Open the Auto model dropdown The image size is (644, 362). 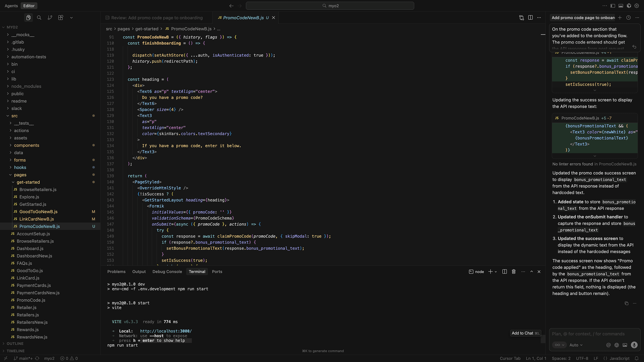click(576, 345)
